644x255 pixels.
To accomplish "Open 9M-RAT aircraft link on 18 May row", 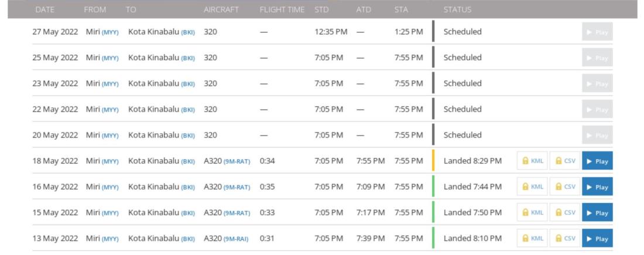I will [x=237, y=161].
